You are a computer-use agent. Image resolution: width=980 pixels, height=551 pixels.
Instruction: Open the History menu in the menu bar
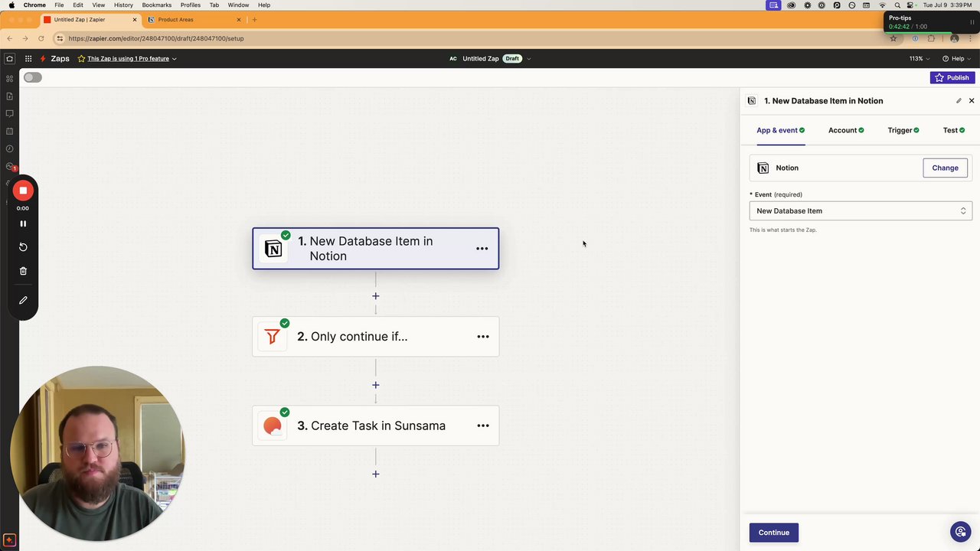pos(123,5)
